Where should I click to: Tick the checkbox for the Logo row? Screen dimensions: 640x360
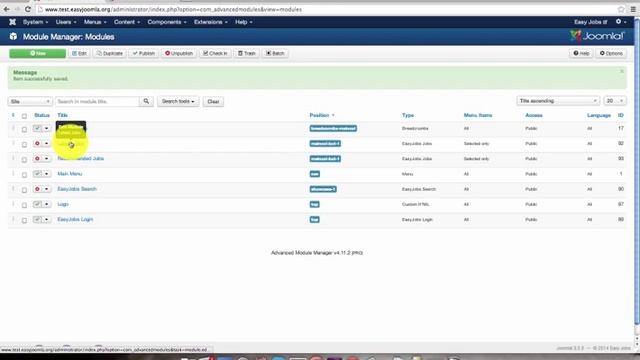24,205
